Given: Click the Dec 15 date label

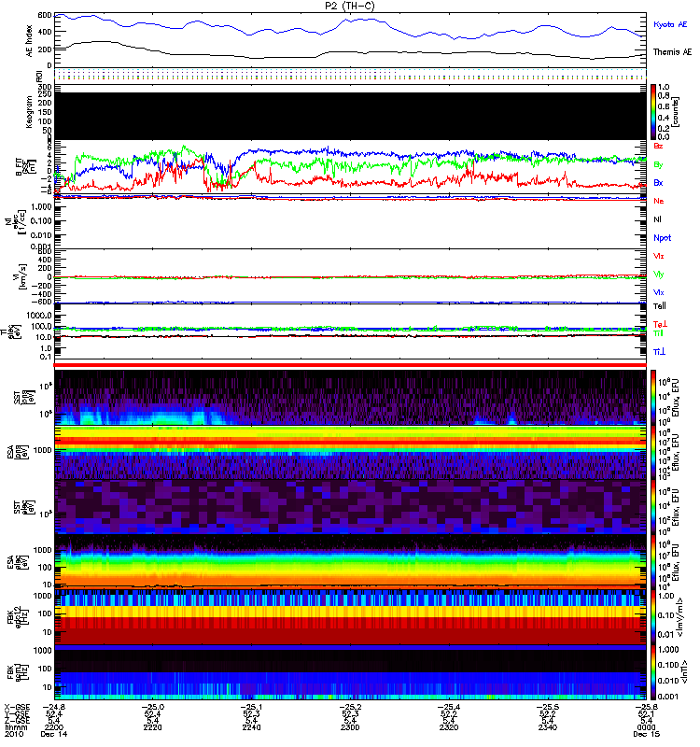Looking at the screenshot, I should pos(646,734).
